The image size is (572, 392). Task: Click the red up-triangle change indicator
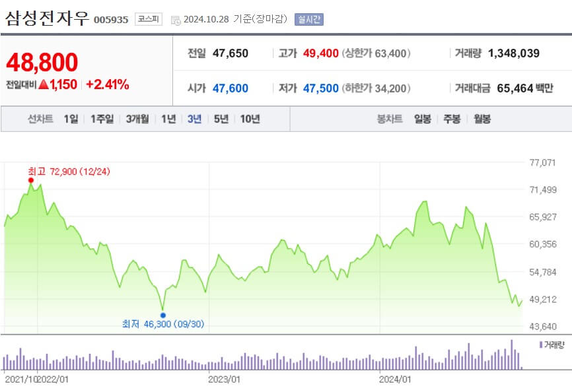coord(44,84)
